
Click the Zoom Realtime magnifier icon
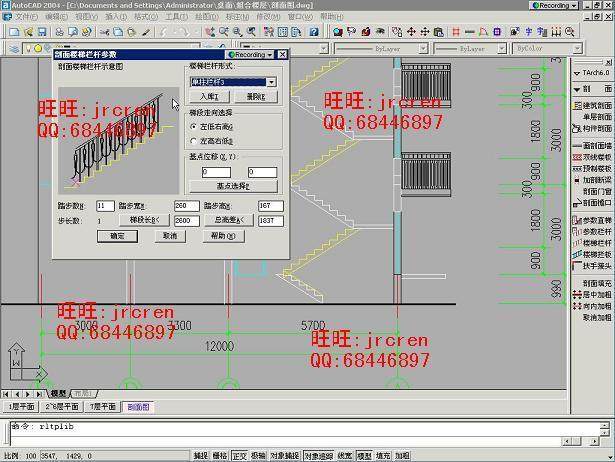224,32
